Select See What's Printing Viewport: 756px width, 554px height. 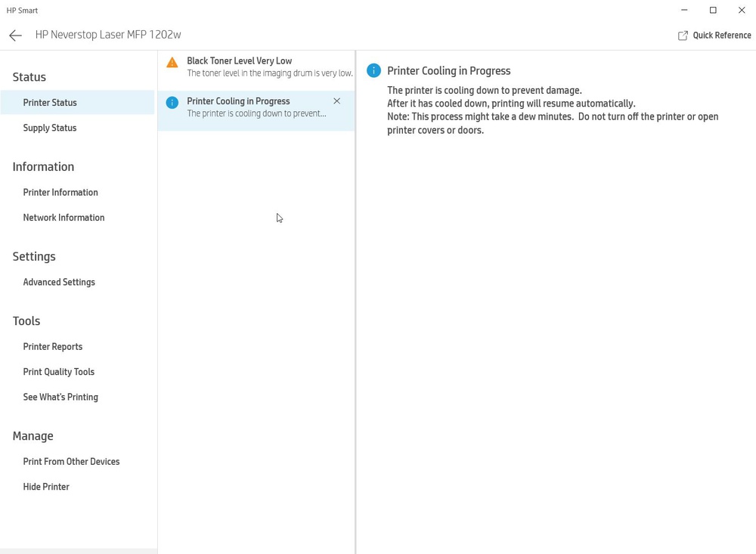pyautogui.click(x=60, y=398)
